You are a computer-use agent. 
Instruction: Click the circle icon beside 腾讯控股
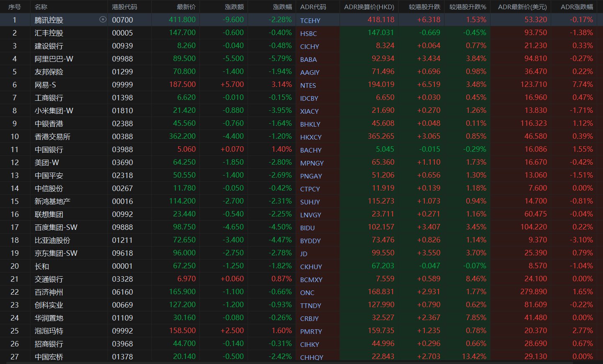pos(103,20)
